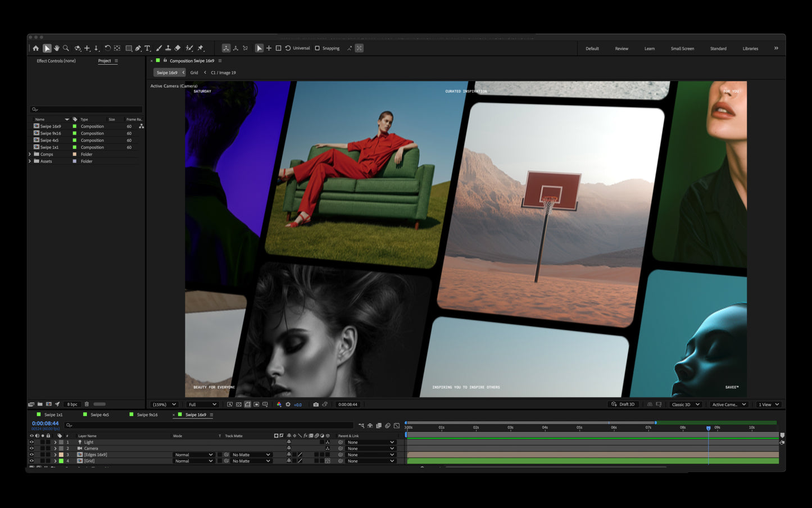Viewport: 812px width, 508px height.
Task: Select the Brush tool
Action: click(159, 48)
